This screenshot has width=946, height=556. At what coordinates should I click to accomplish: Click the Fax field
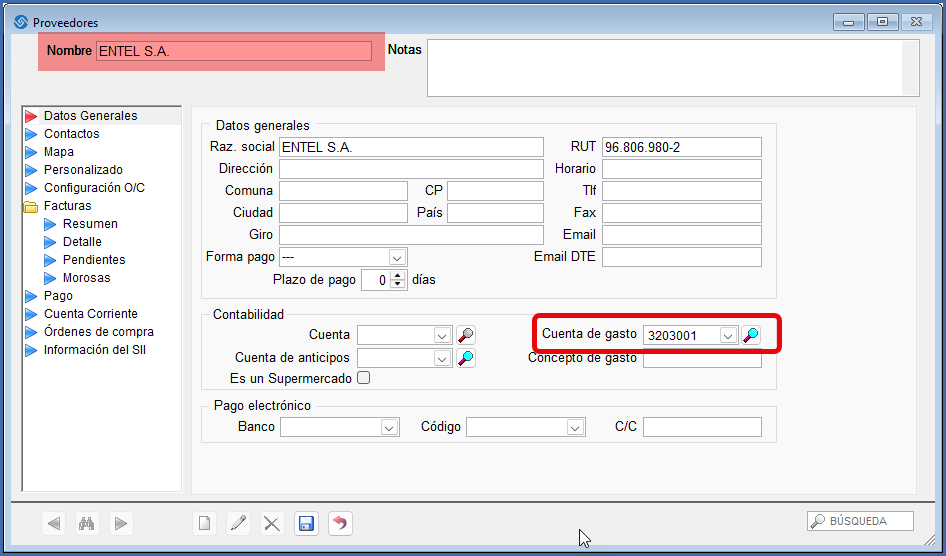[682, 213]
